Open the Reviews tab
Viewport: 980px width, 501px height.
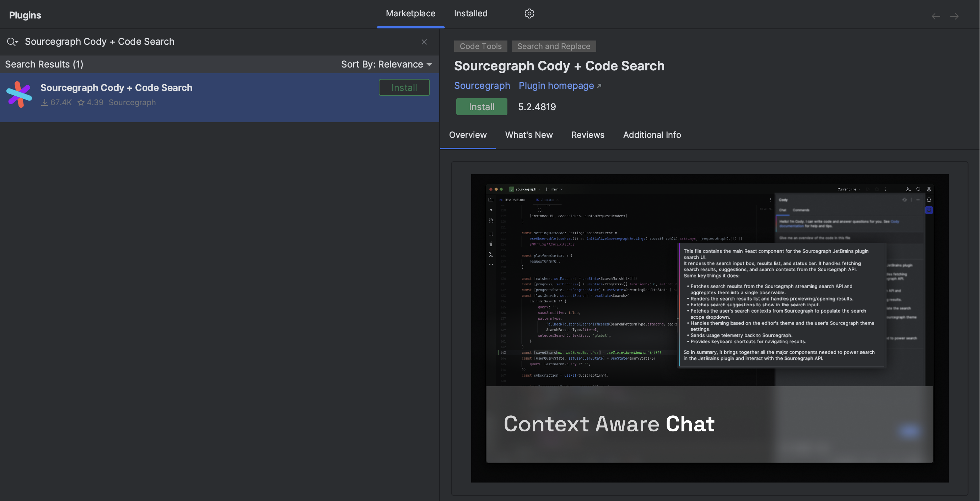pyautogui.click(x=587, y=135)
